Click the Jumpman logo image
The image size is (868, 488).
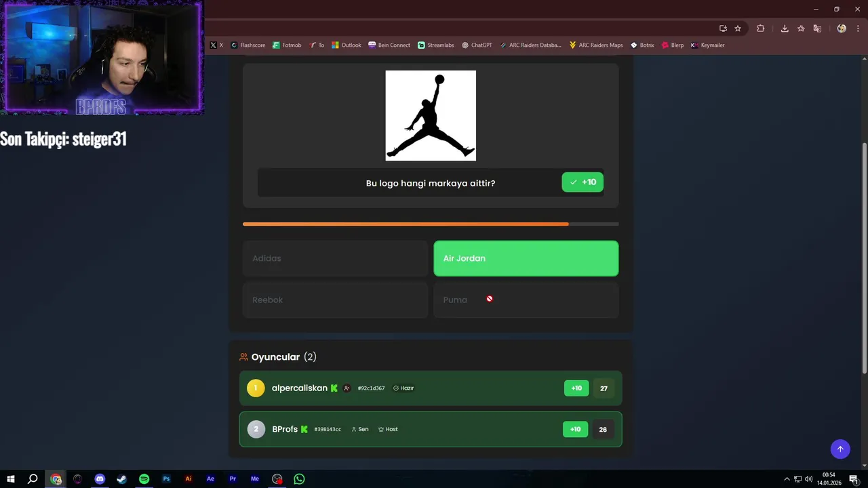431,115
